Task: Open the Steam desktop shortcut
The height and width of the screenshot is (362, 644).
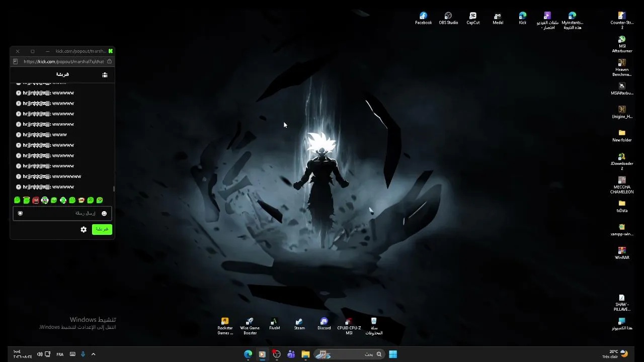Action: pos(299,324)
